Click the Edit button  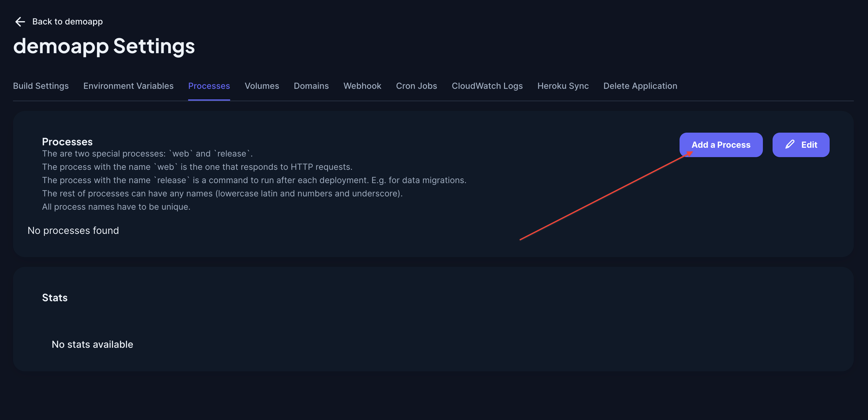801,145
